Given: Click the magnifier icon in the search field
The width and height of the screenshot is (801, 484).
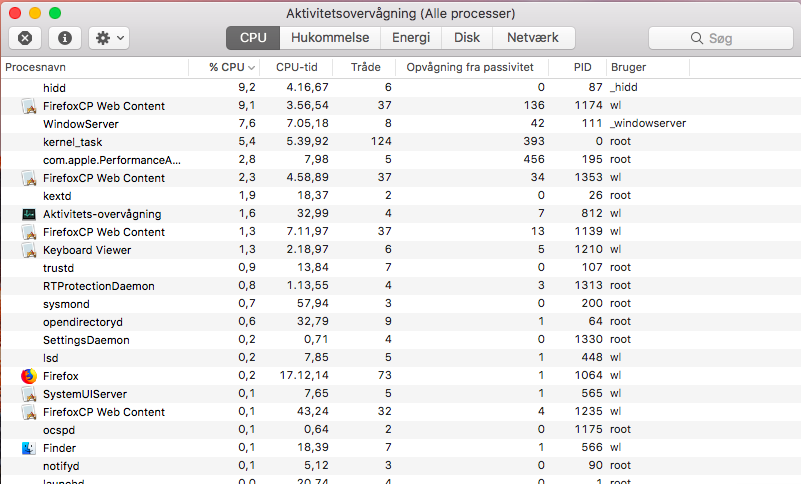Looking at the screenshot, I should pyautogui.click(x=696, y=38).
